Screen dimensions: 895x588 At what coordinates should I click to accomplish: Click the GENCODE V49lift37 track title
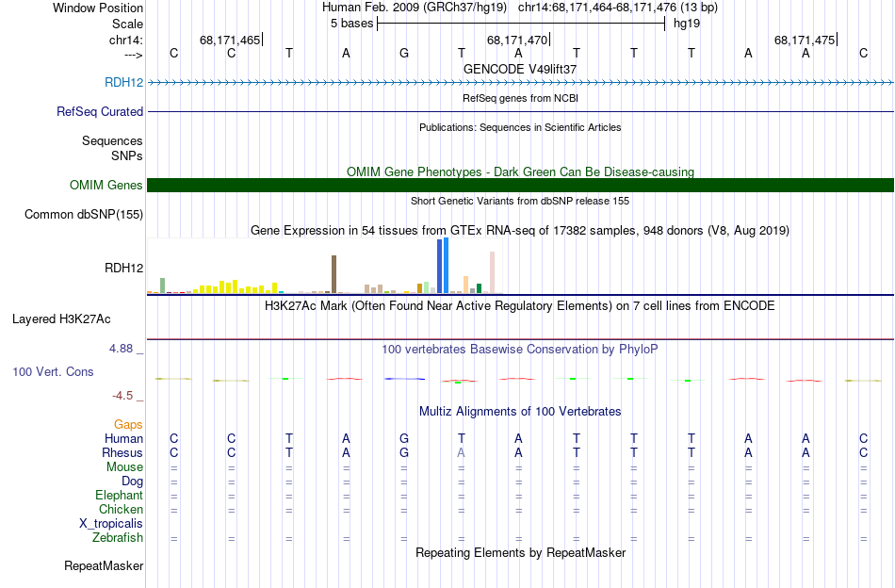coord(520,69)
